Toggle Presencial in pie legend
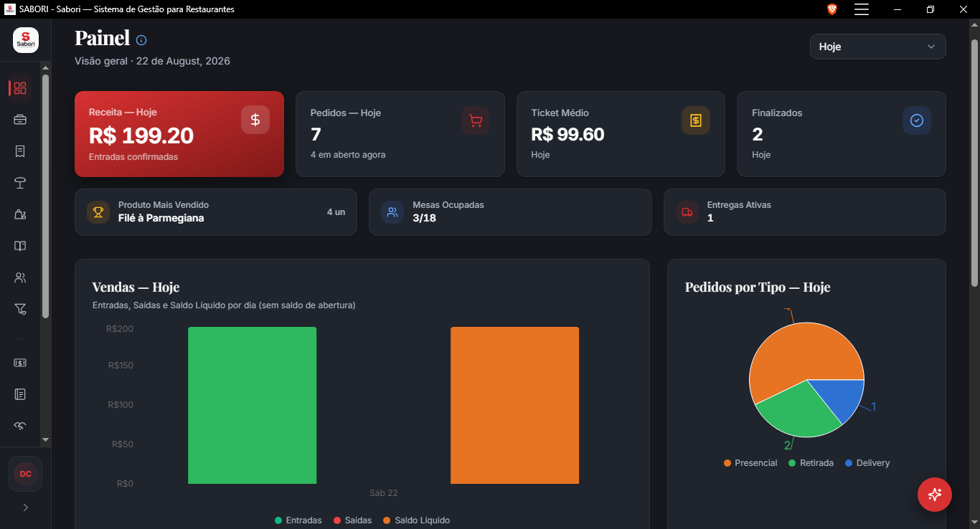 pos(750,463)
